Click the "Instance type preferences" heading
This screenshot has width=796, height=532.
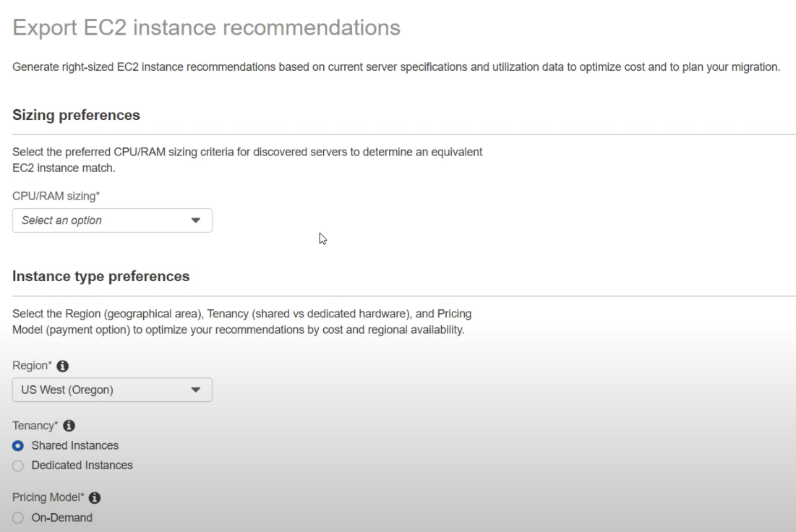coord(100,276)
